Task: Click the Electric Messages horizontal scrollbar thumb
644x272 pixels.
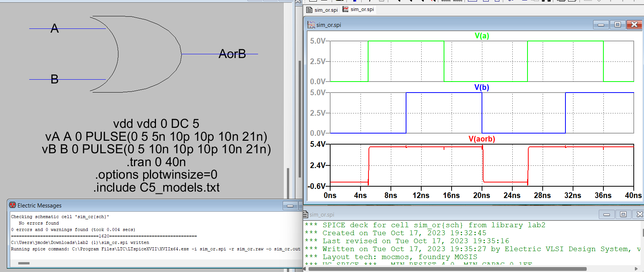Action: point(24,263)
